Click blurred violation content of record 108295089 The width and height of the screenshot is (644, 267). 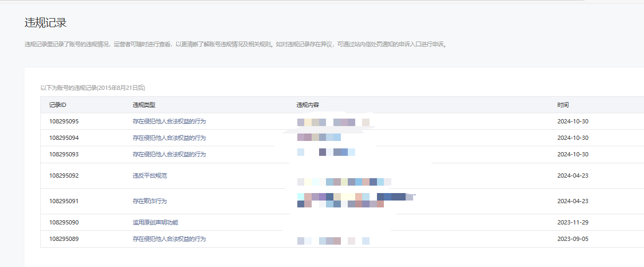(333, 241)
